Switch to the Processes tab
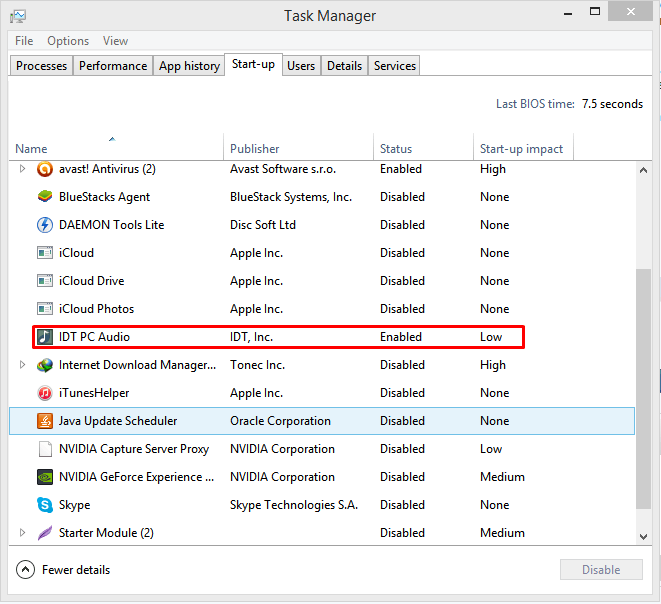The image size is (661, 604). 41,66
